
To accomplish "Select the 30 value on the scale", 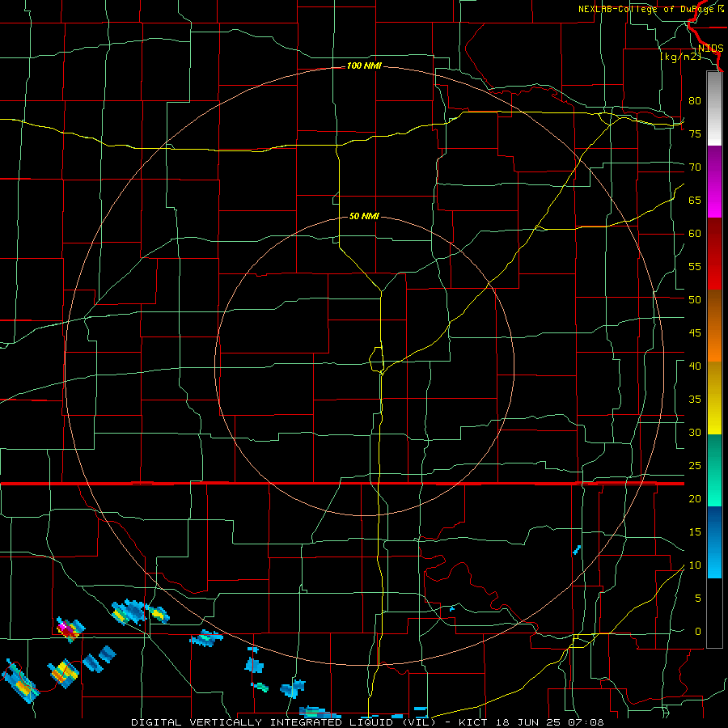I will click(695, 432).
